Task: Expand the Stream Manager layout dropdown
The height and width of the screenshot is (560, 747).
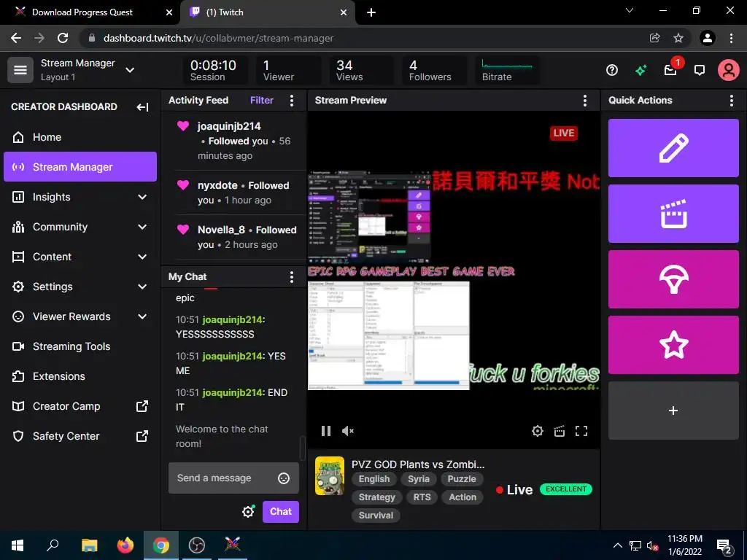Action: pyautogui.click(x=130, y=70)
